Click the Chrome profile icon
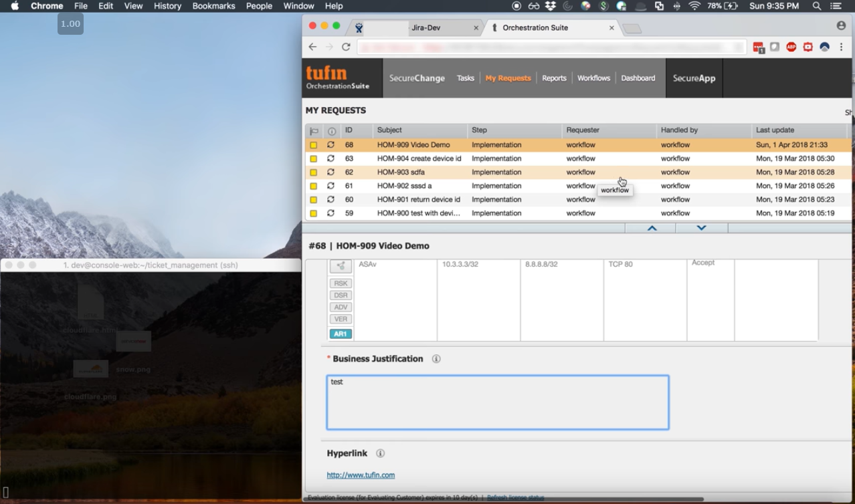 tap(841, 25)
